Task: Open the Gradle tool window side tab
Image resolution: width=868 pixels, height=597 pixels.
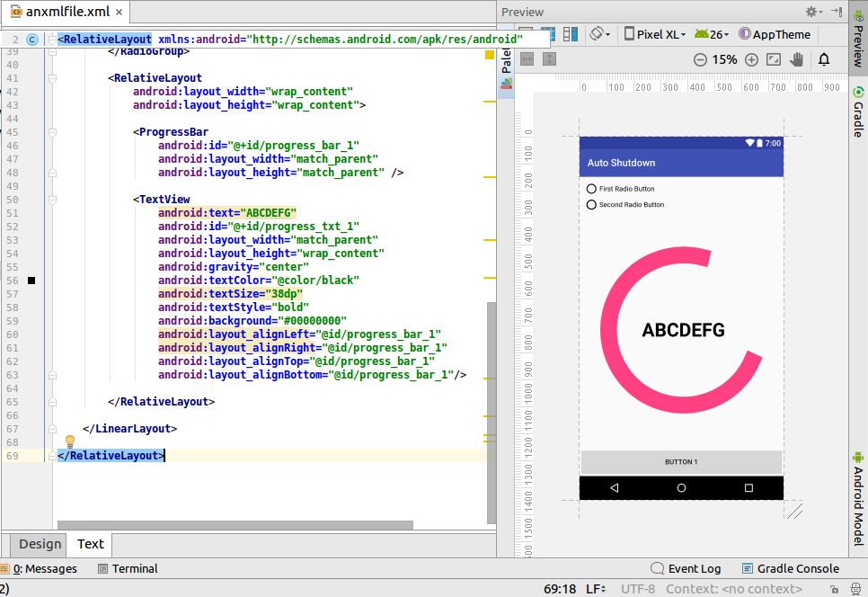Action: click(858, 112)
